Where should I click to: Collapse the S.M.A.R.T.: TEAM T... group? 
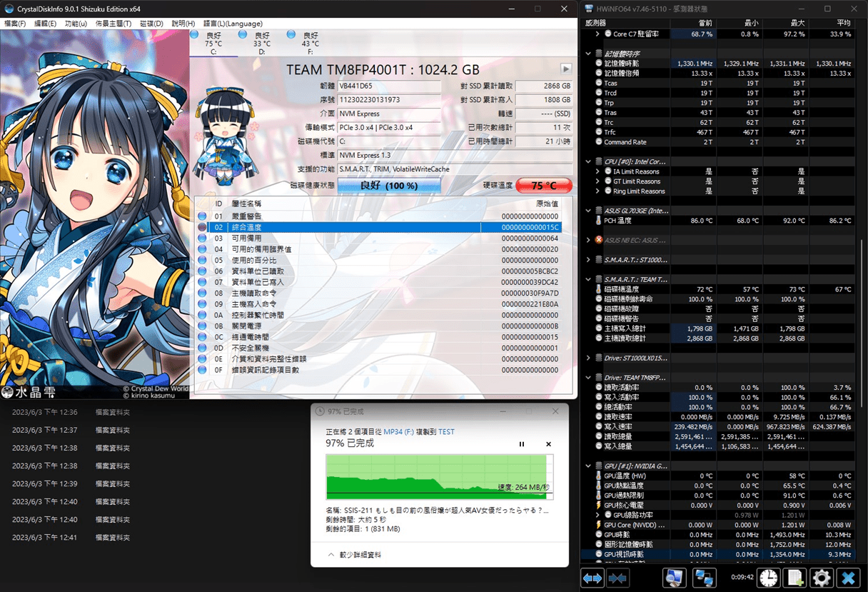(x=588, y=279)
